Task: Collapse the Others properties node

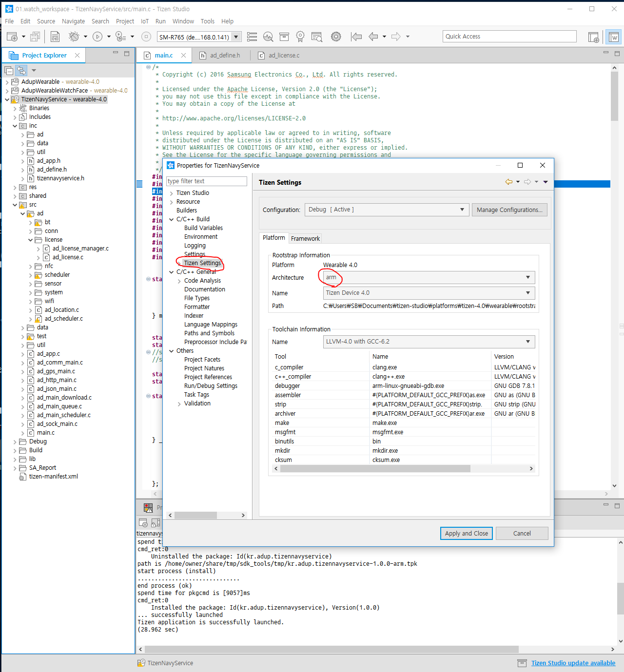Action: click(172, 351)
